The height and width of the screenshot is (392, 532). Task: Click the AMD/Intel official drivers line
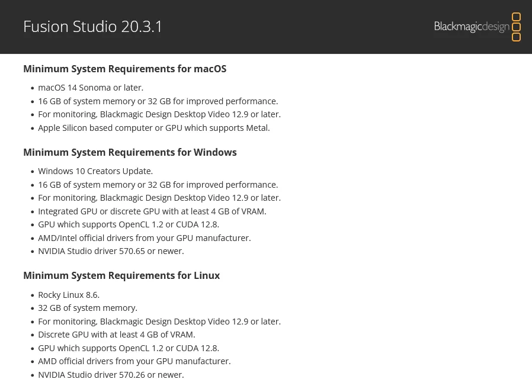coord(145,238)
